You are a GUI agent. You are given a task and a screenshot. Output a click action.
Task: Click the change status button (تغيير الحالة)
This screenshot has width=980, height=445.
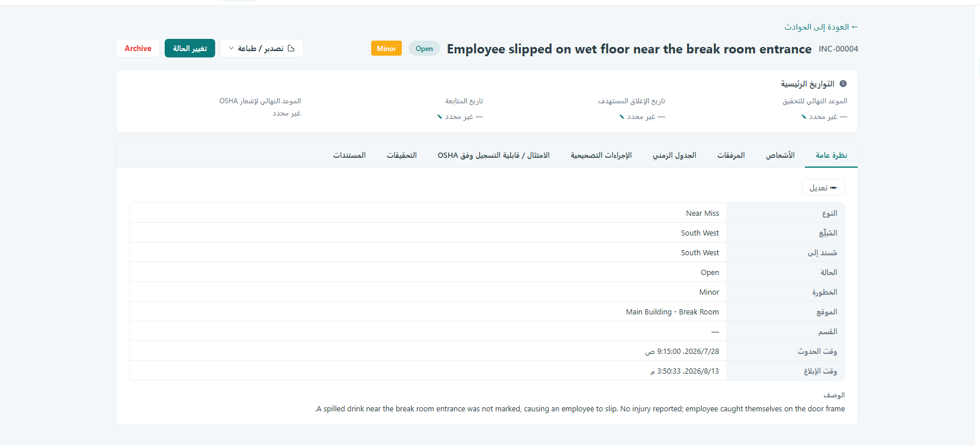[x=190, y=48]
